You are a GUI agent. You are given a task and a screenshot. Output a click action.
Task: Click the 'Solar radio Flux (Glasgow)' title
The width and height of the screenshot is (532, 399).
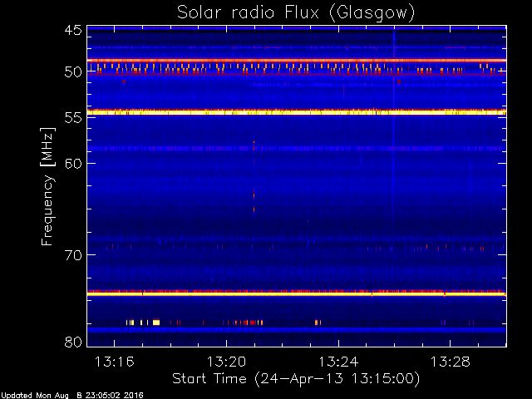click(x=296, y=13)
